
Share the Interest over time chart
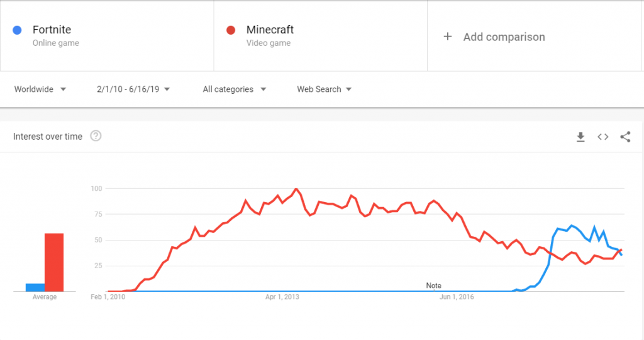(625, 137)
